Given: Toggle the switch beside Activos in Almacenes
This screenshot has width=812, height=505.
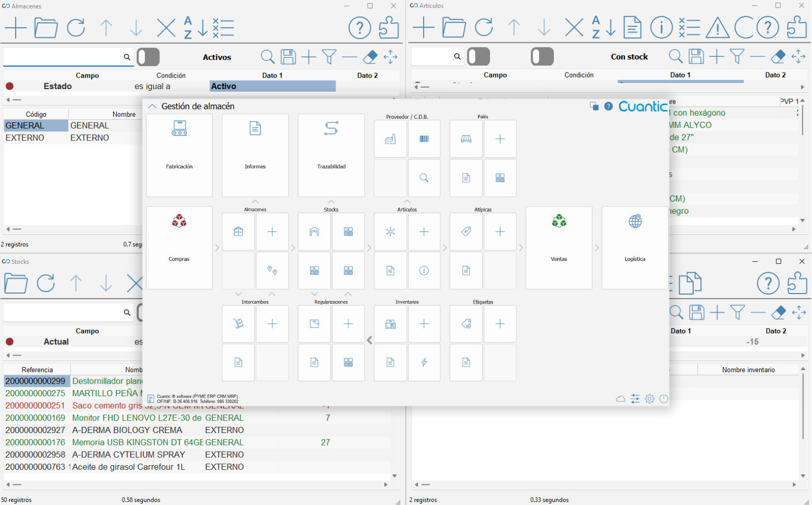Looking at the screenshot, I should (148, 57).
